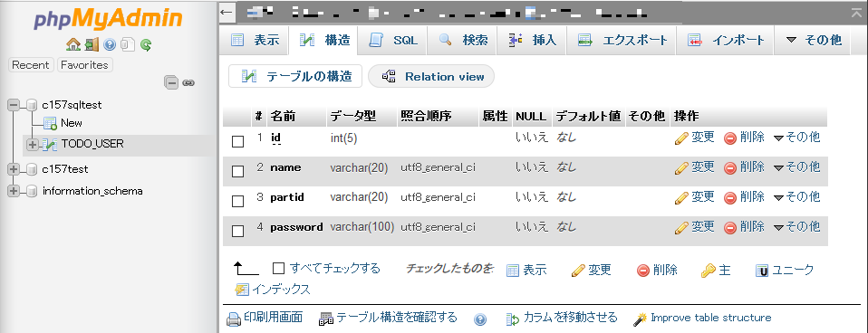Screen dimensions: 868x333
Task: Click the varchar(100) data type cell
Action: point(362,227)
